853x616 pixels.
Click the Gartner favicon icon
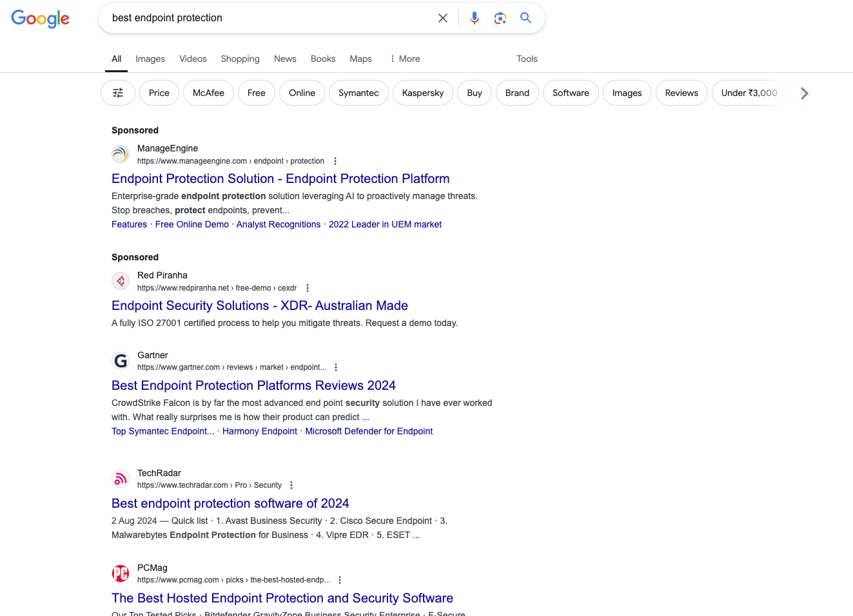[x=121, y=361]
